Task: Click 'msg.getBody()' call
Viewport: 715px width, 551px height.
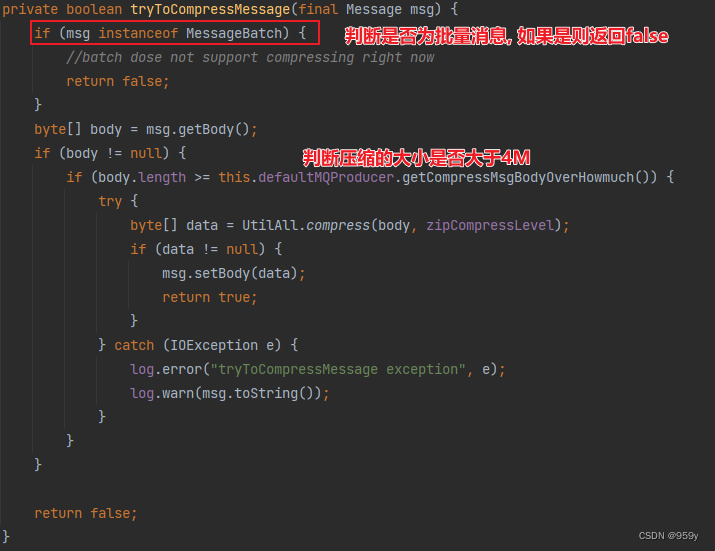Action: 198,130
